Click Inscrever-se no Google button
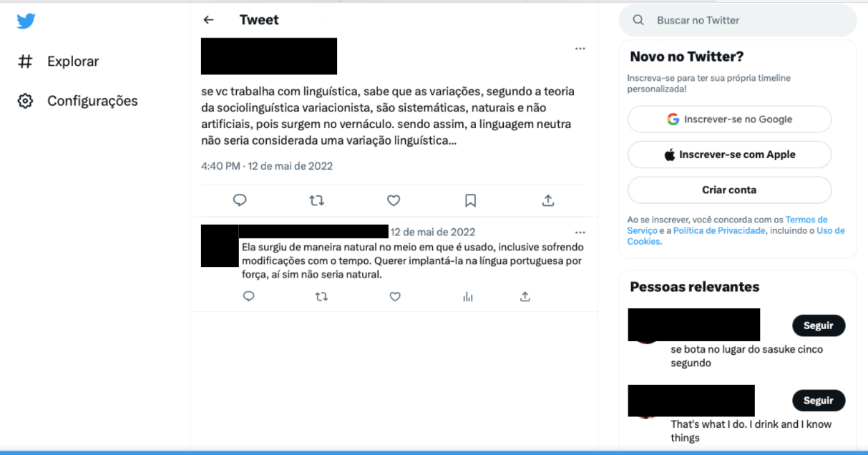The width and height of the screenshot is (868, 455). click(x=729, y=119)
